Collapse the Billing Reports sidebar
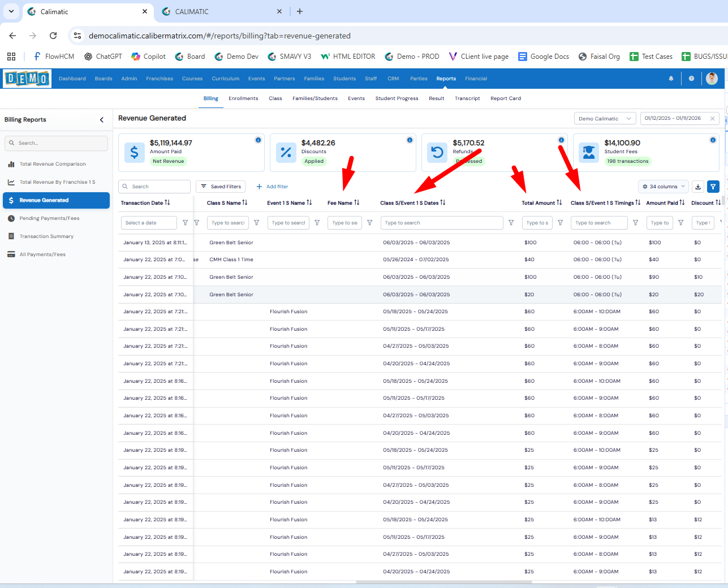The width and height of the screenshot is (728, 588). 102,120
